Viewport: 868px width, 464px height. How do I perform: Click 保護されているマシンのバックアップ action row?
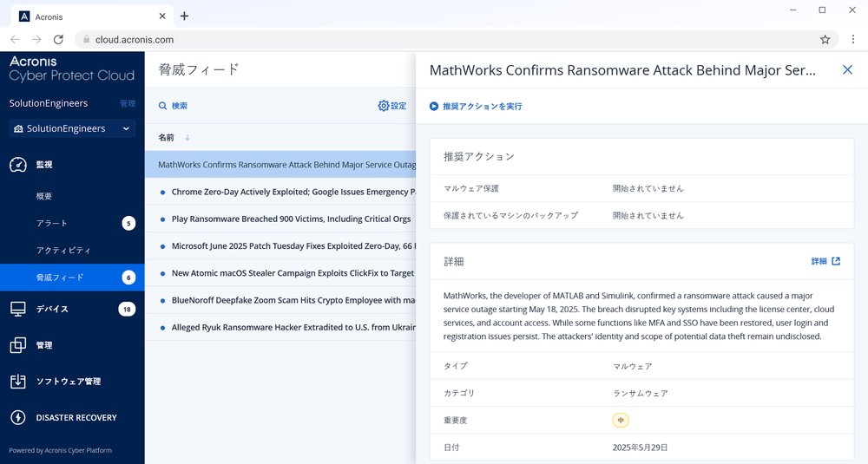pos(641,216)
